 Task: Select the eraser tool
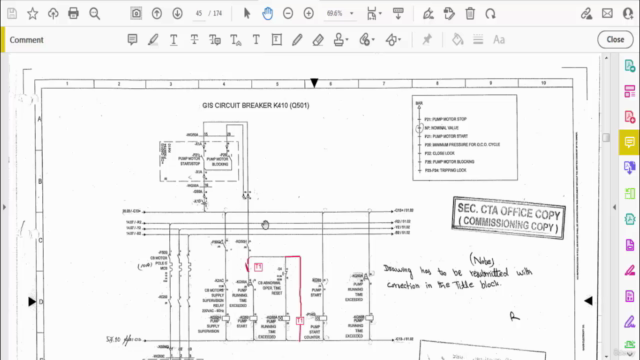(318, 40)
